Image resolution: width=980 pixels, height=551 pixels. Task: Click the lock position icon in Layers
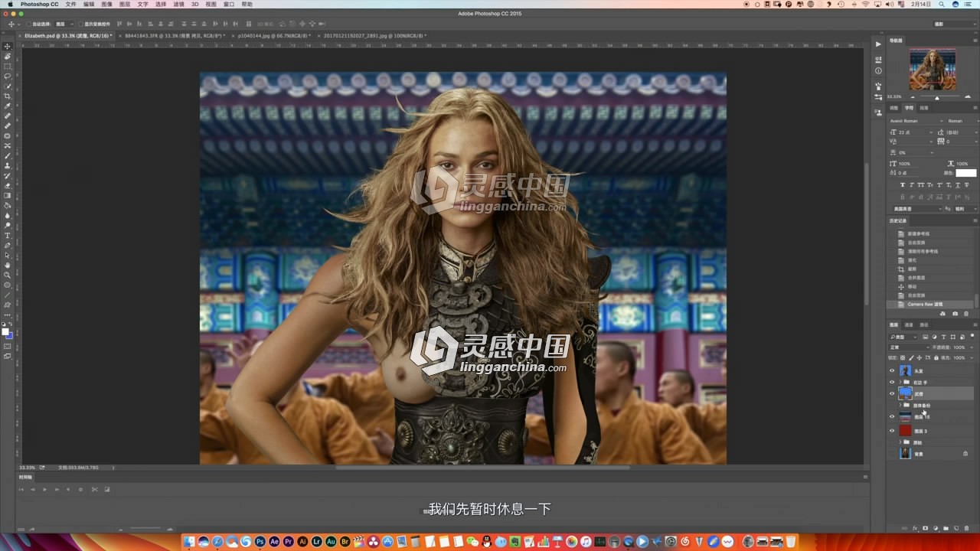tap(919, 357)
